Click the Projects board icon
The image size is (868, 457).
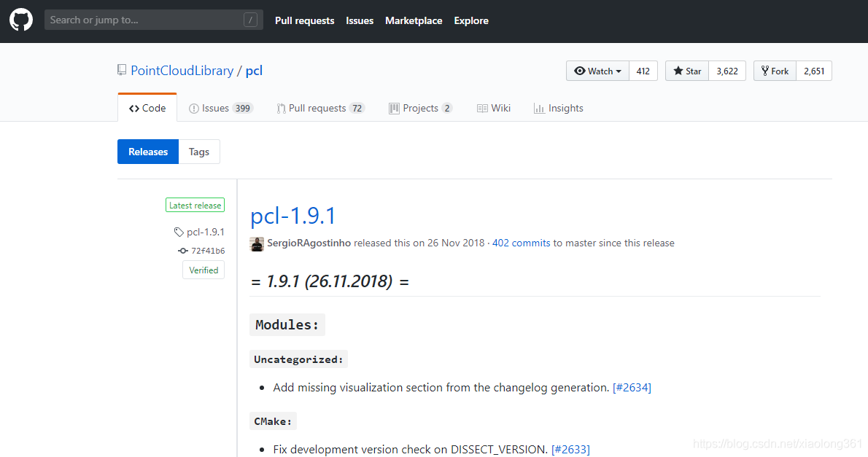[x=394, y=109]
